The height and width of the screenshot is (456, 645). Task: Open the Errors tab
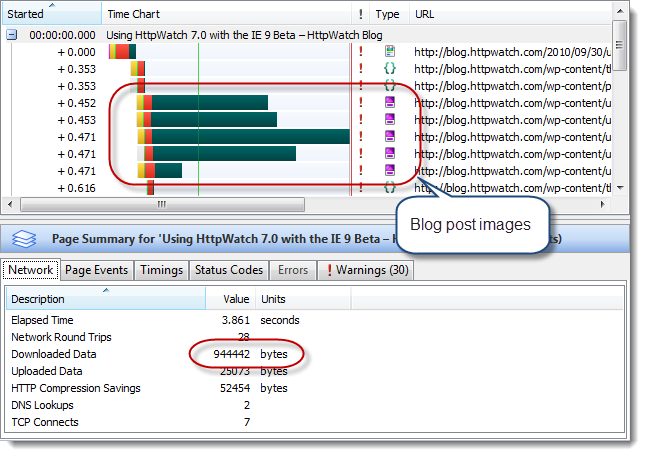293,270
